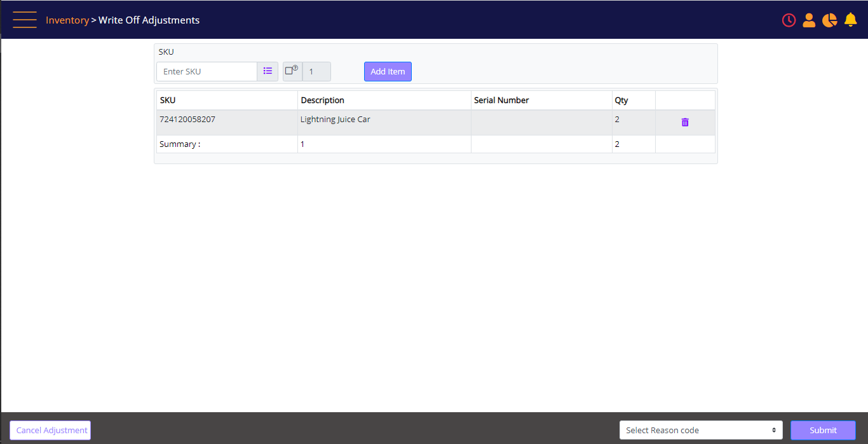Click Cancel Adjustment button
868x444 pixels.
tap(50, 430)
